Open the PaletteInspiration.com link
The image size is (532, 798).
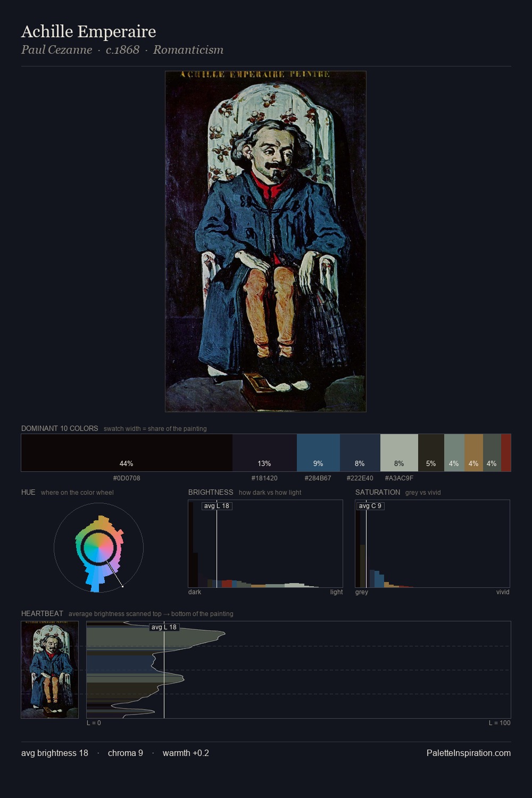click(469, 753)
